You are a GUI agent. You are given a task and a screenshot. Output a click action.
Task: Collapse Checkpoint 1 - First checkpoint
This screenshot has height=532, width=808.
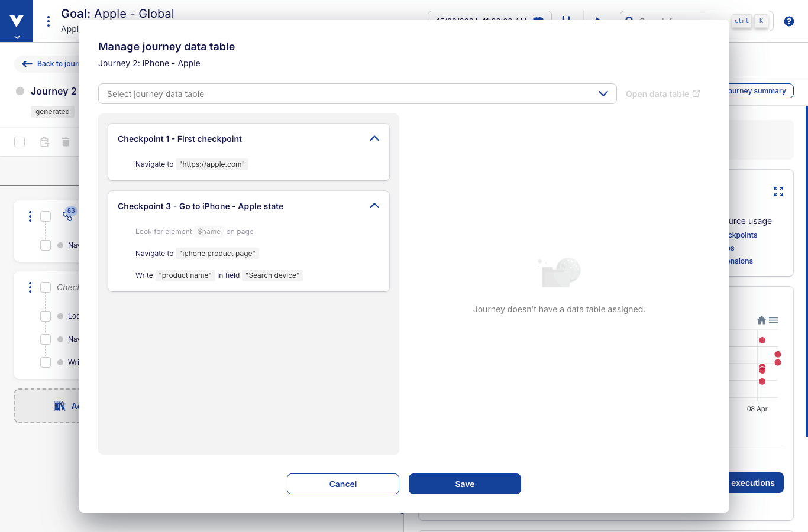[374, 138]
